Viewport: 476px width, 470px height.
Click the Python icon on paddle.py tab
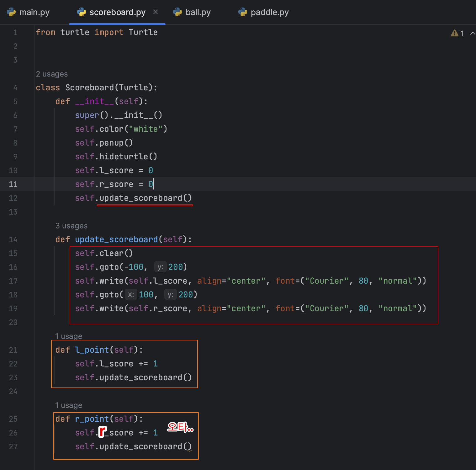coord(243,12)
